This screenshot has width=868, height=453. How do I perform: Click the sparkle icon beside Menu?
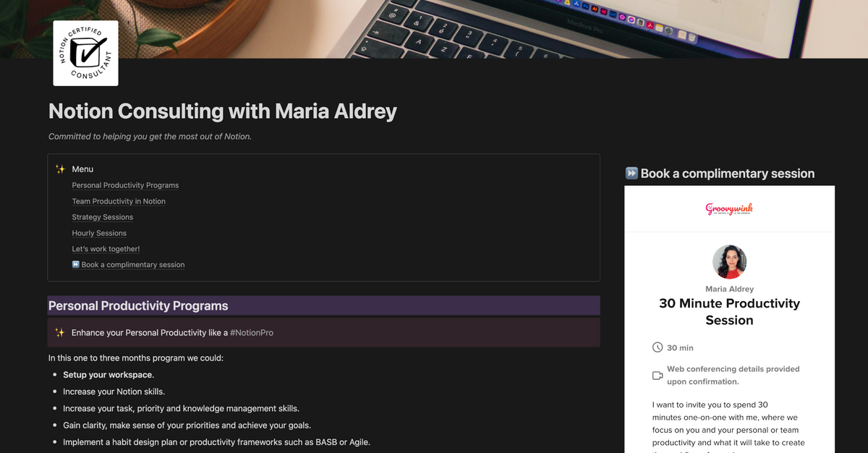(x=60, y=169)
